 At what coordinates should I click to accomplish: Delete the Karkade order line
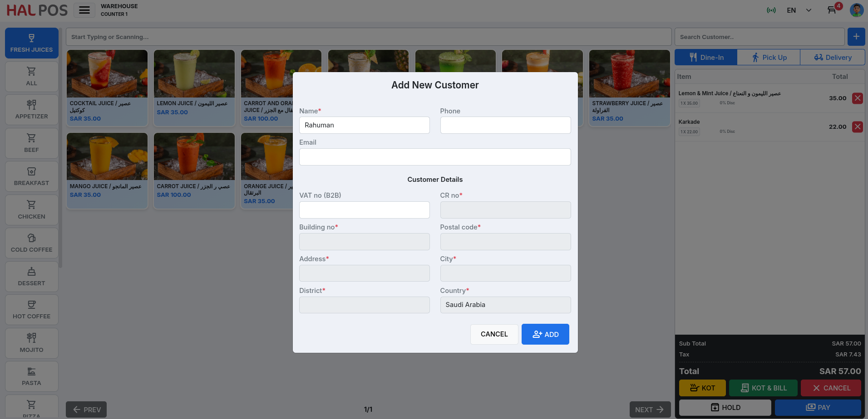(x=857, y=127)
